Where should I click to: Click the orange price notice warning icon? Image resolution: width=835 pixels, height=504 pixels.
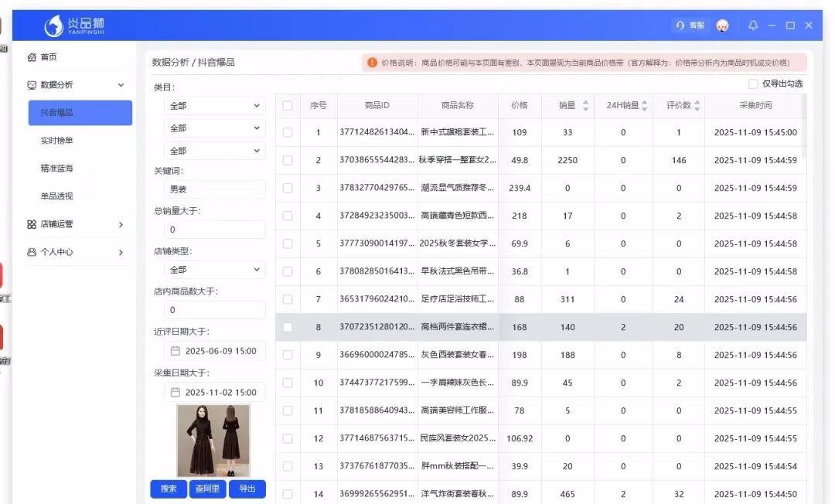pos(373,63)
